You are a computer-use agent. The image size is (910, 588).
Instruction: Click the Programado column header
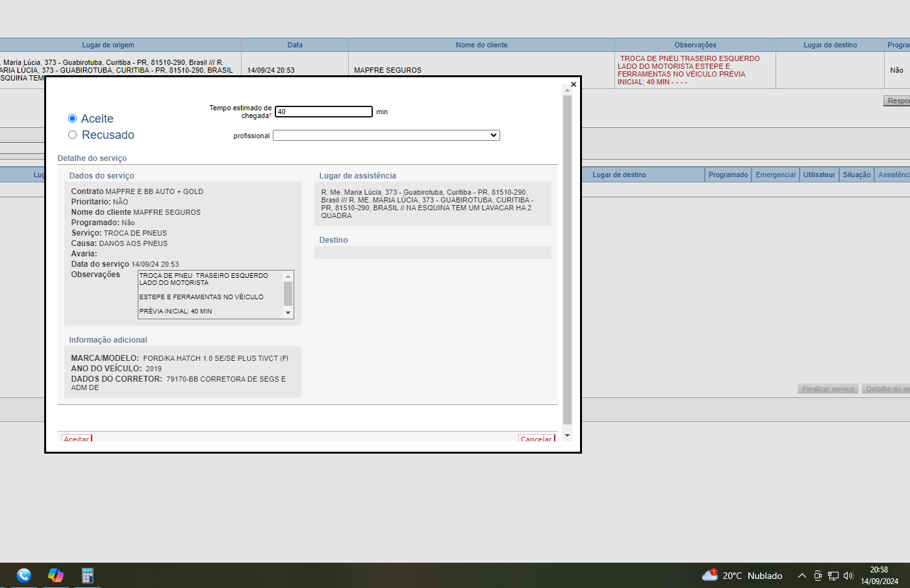point(728,175)
